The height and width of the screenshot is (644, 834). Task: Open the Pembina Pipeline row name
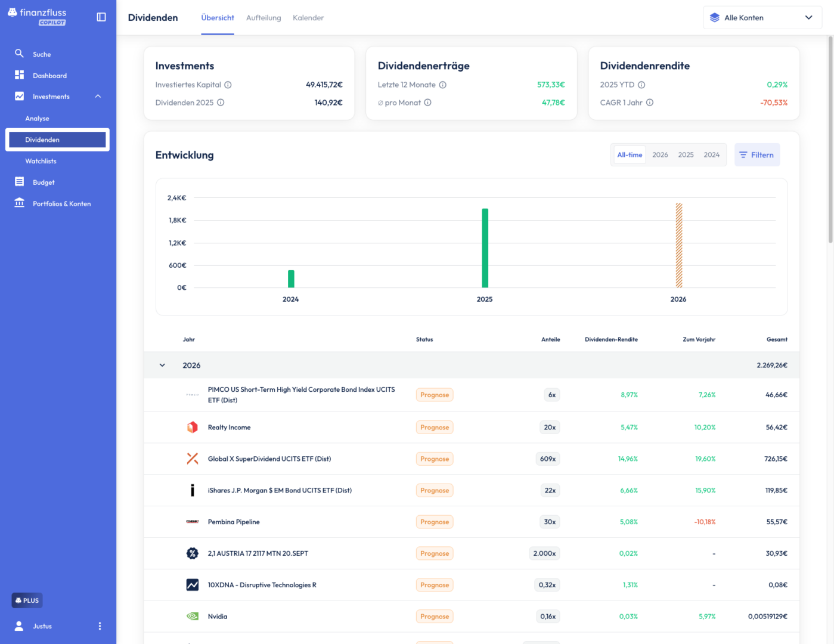tap(234, 522)
